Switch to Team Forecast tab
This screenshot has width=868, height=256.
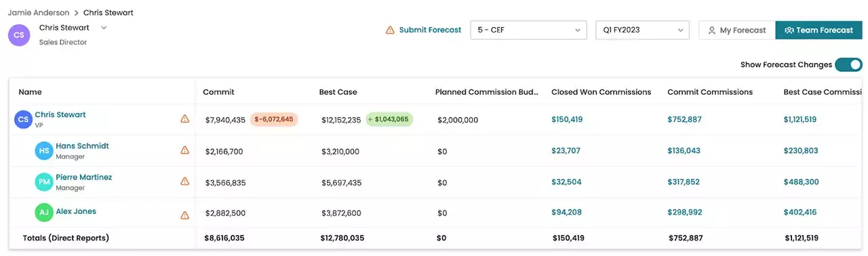(818, 30)
